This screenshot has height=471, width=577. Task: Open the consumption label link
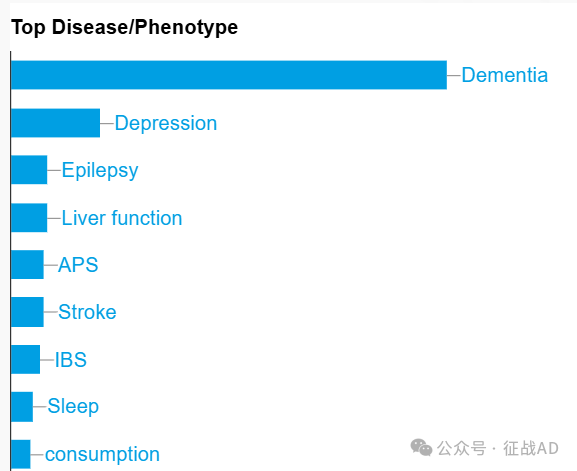pos(102,454)
